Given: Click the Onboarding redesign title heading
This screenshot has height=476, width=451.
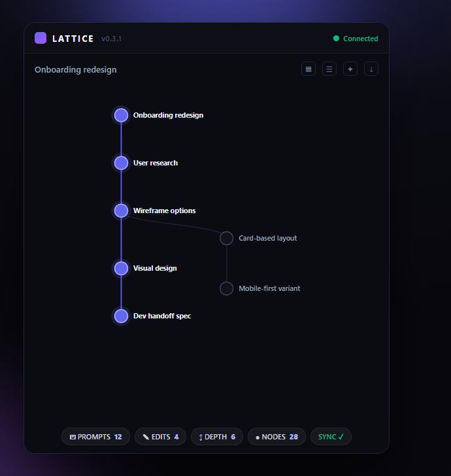Looking at the screenshot, I should (76, 70).
